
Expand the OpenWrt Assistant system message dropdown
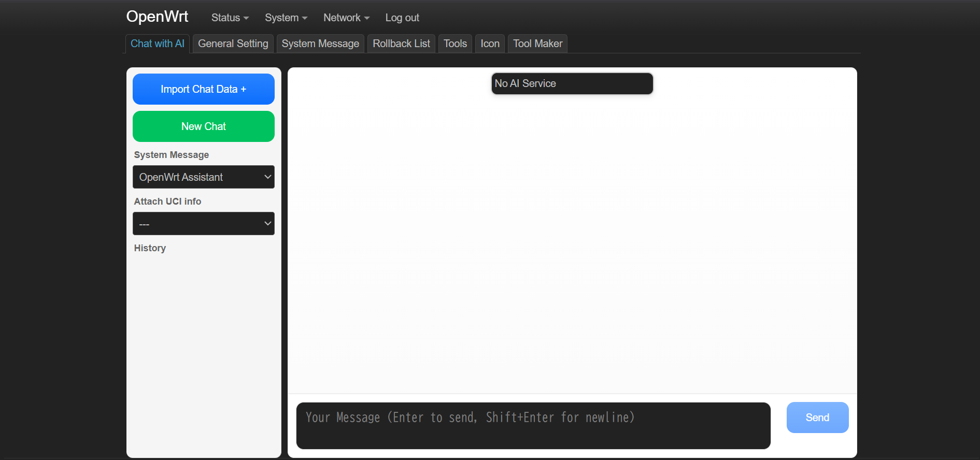203,177
